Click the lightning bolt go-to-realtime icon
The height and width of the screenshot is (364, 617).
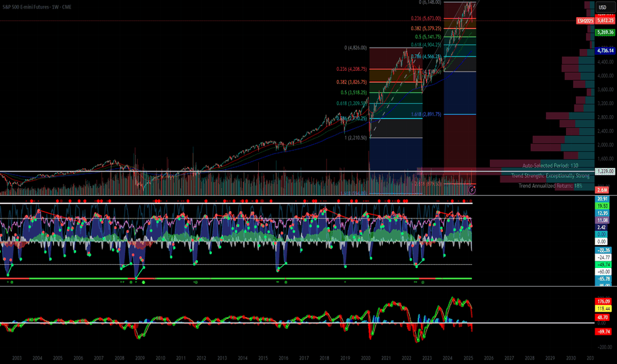coord(472,190)
